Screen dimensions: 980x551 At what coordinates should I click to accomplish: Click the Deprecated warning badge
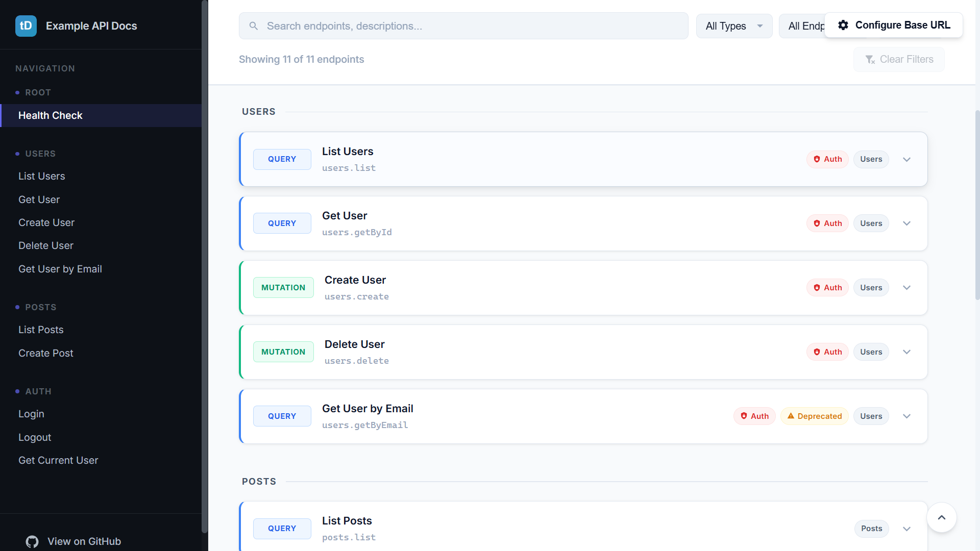pyautogui.click(x=815, y=416)
